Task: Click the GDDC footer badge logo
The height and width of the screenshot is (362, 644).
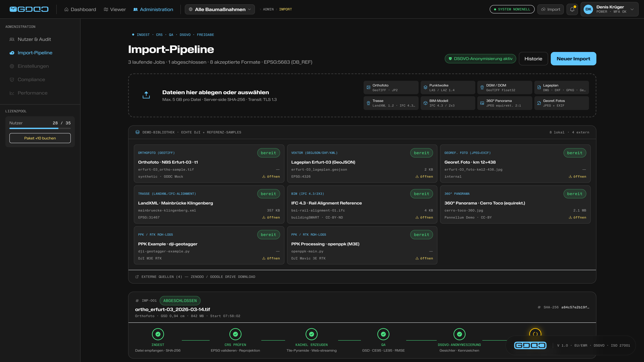Action: pos(530,346)
